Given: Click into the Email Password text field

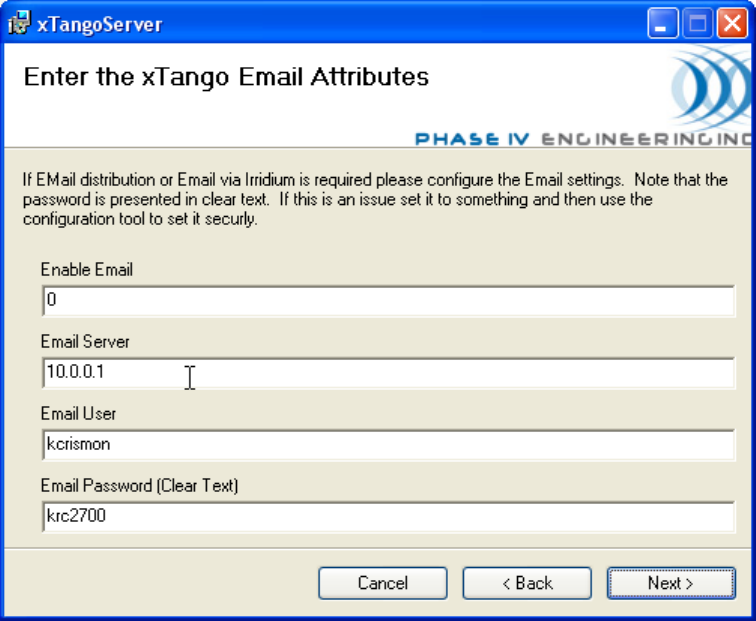Looking at the screenshot, I should click(388, 517).
